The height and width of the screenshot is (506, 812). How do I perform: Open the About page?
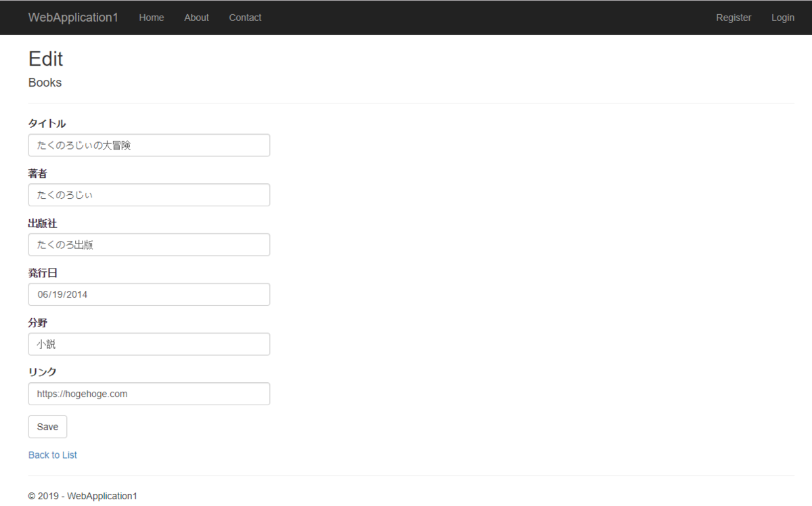tap(196, 18)
